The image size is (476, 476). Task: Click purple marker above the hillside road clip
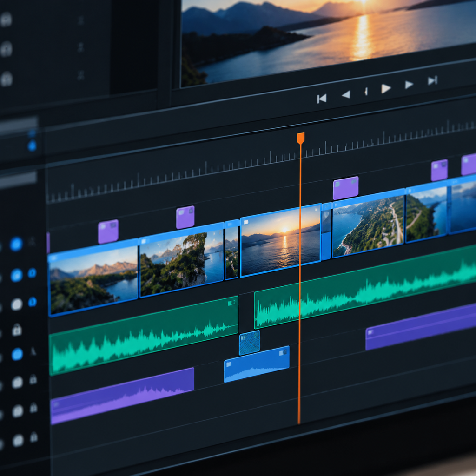[439, 170]
